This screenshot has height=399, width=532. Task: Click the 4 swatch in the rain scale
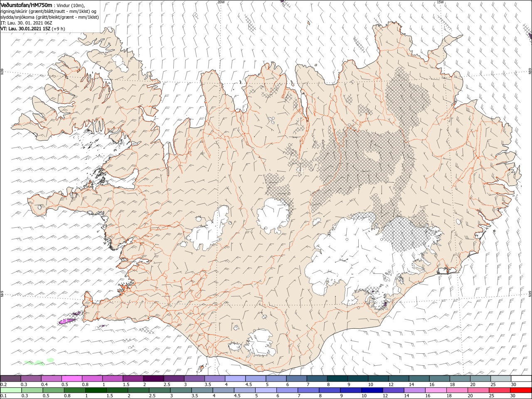(x=223, y=390)
